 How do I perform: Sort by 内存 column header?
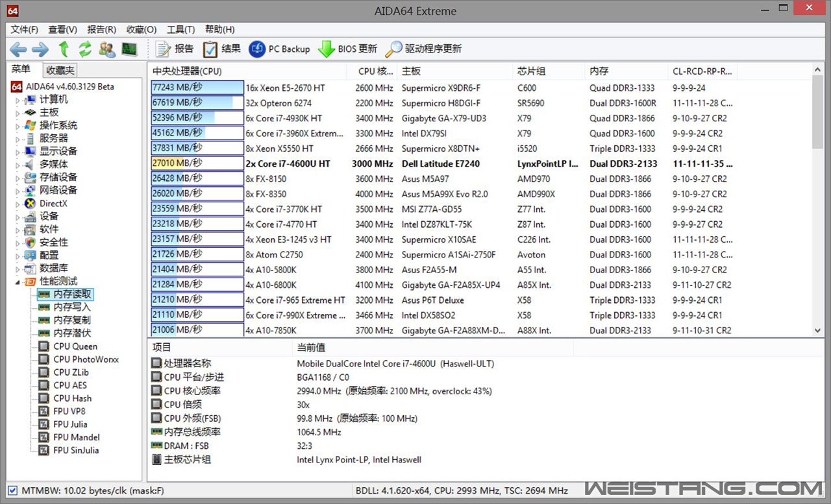pyautogui.click(x=626, y=71)
